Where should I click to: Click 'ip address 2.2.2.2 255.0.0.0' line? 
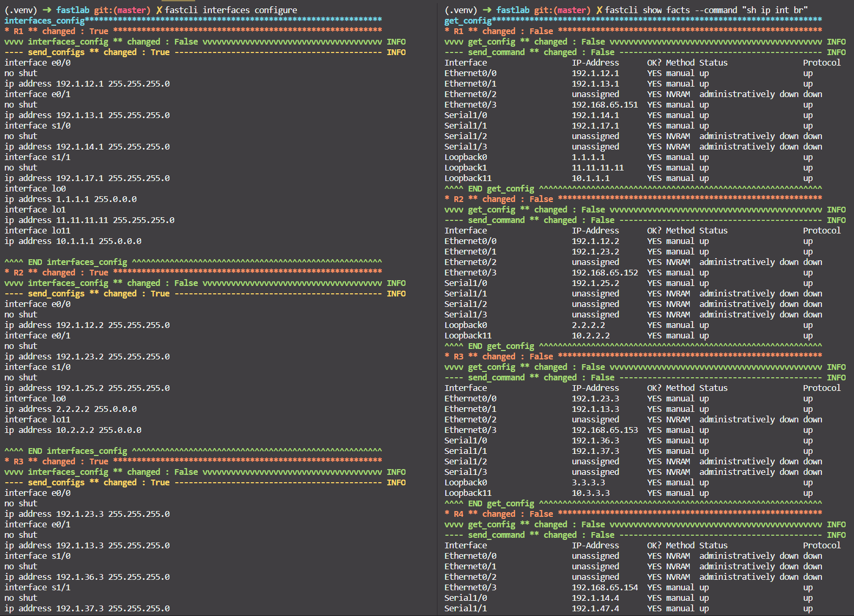click(71, 409)
